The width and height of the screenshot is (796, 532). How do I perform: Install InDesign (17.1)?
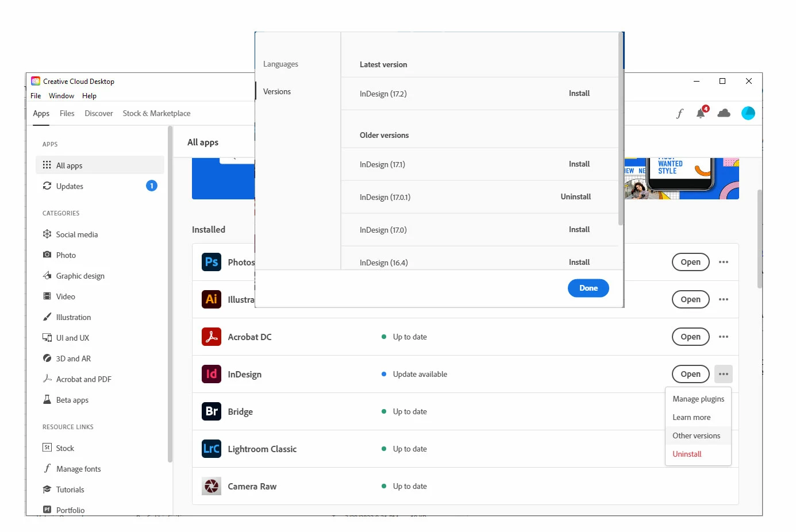(x=579, y=164)
